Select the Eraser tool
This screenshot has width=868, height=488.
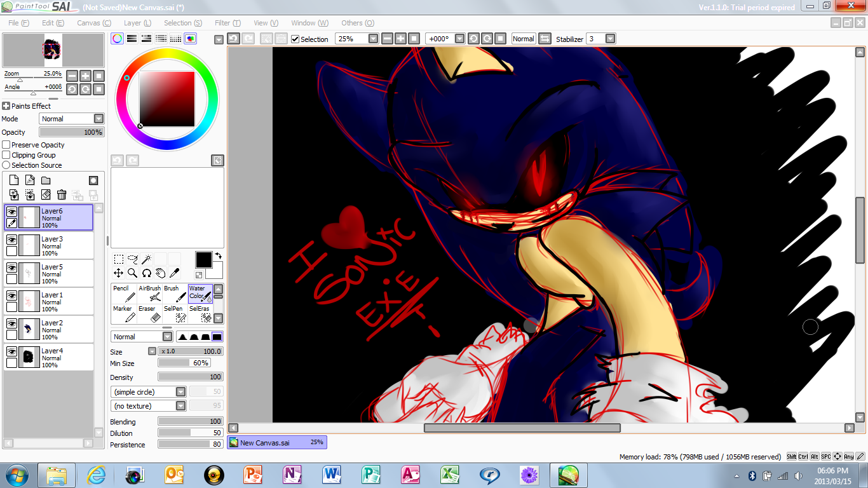click(x=149, y=314)
